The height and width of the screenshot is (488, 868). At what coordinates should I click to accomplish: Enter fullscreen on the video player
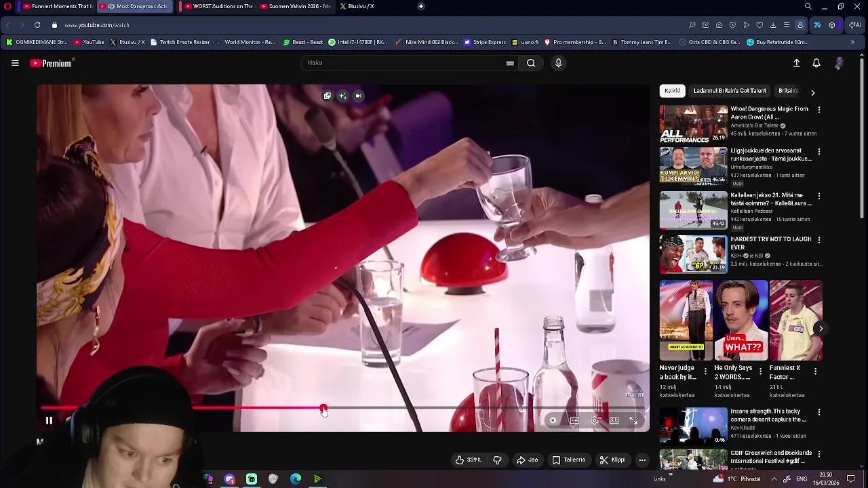pos(633,421)
